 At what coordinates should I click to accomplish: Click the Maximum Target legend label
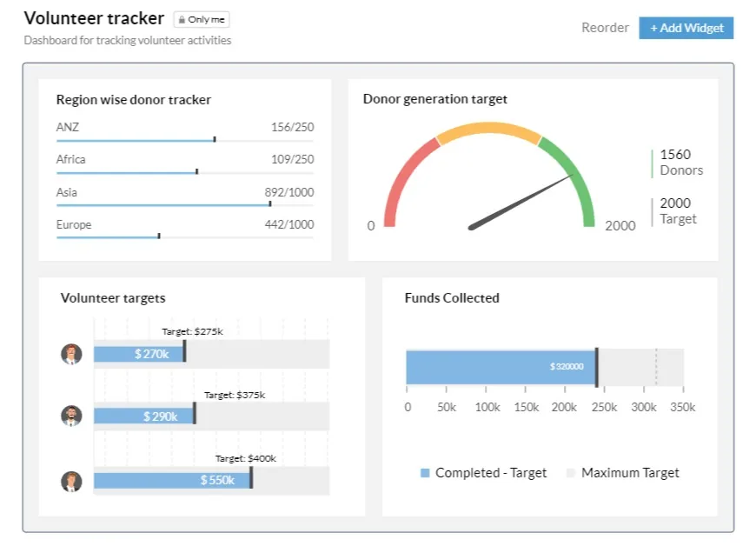pos(630,473)
